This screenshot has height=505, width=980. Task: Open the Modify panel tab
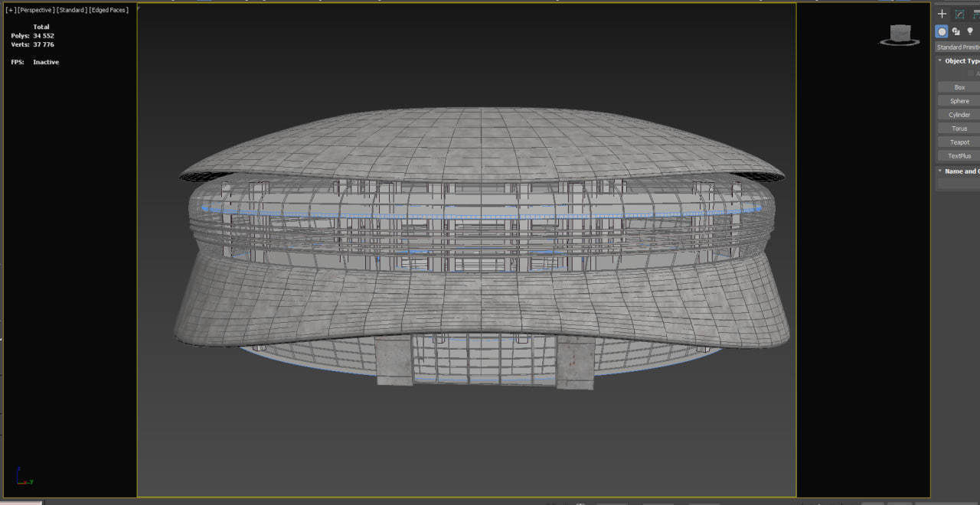(959, 14)
